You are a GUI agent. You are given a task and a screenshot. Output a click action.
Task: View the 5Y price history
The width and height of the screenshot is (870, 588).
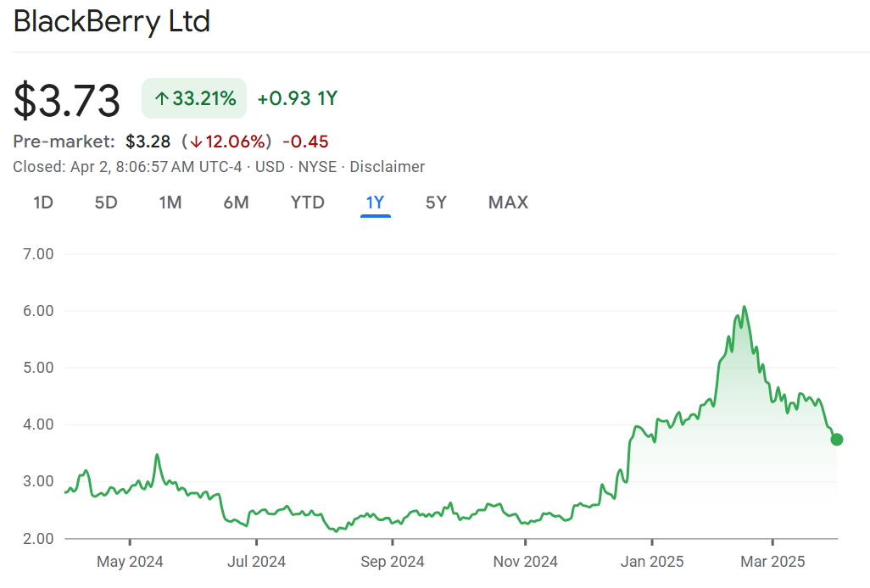click(x=436, y=202)
